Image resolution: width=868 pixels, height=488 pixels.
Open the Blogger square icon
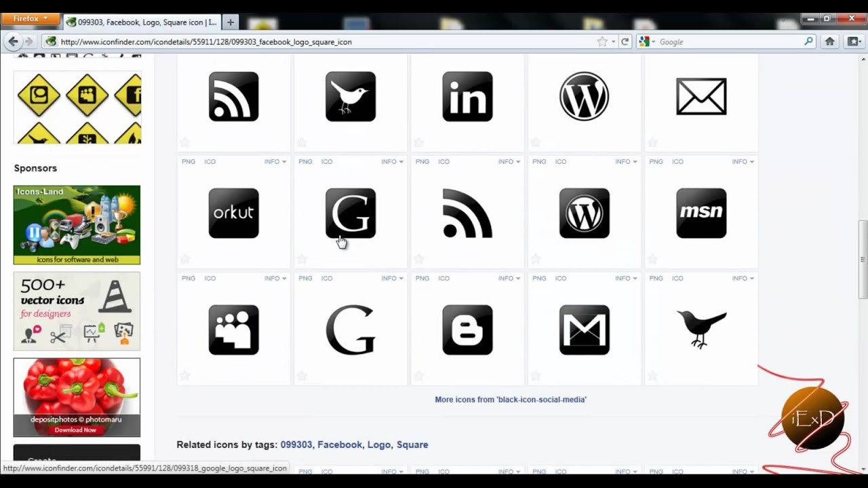pos(467,329)
